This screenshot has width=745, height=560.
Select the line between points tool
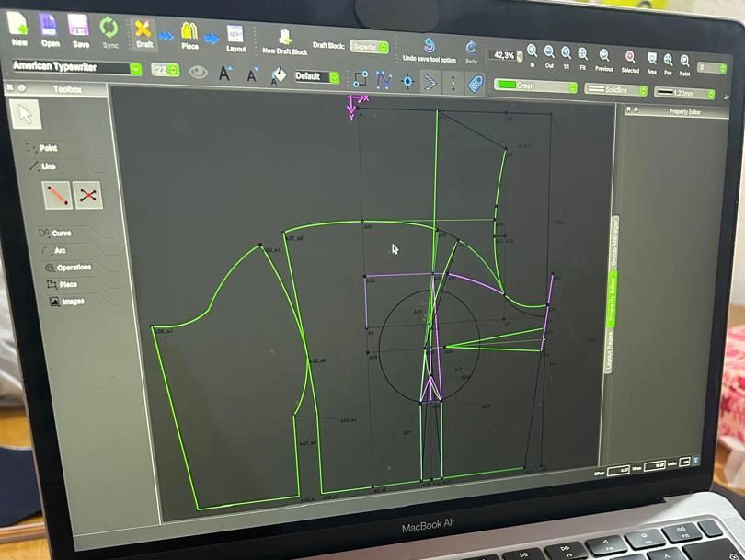[58, 195]
